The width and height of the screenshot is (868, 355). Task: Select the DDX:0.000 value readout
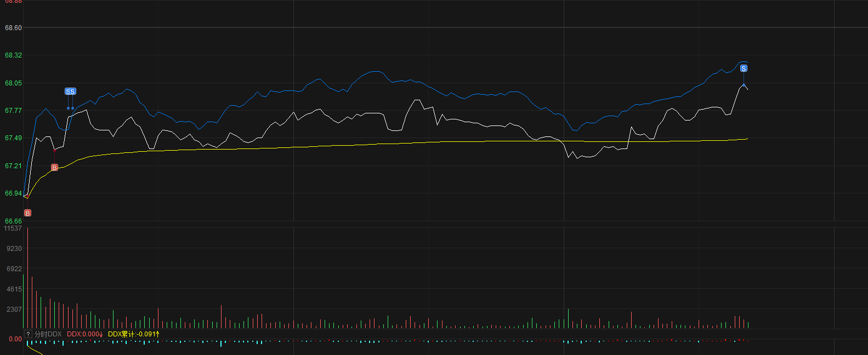(85, 334)
